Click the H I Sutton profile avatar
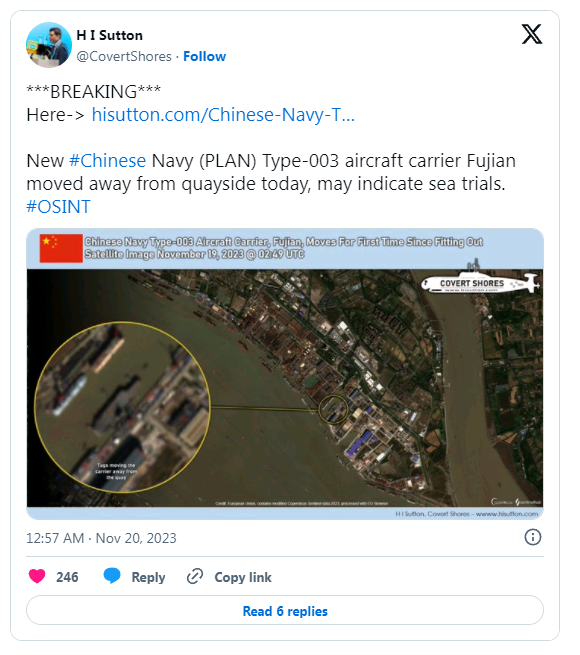Viewport: 580px width, 655px height. pos(48,45)
